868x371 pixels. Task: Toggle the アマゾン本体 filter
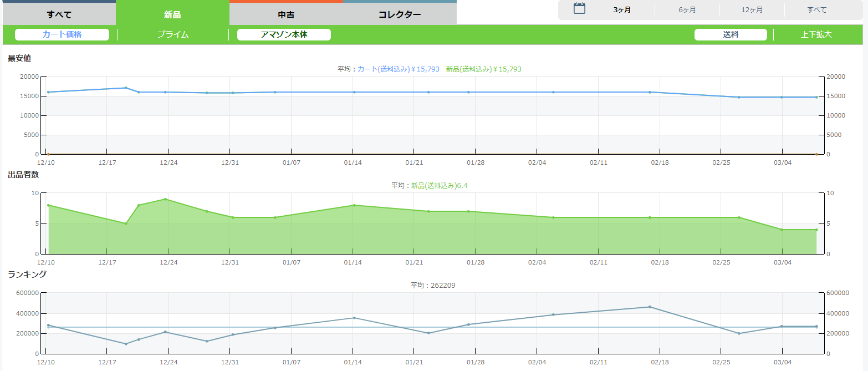[284, 34]
